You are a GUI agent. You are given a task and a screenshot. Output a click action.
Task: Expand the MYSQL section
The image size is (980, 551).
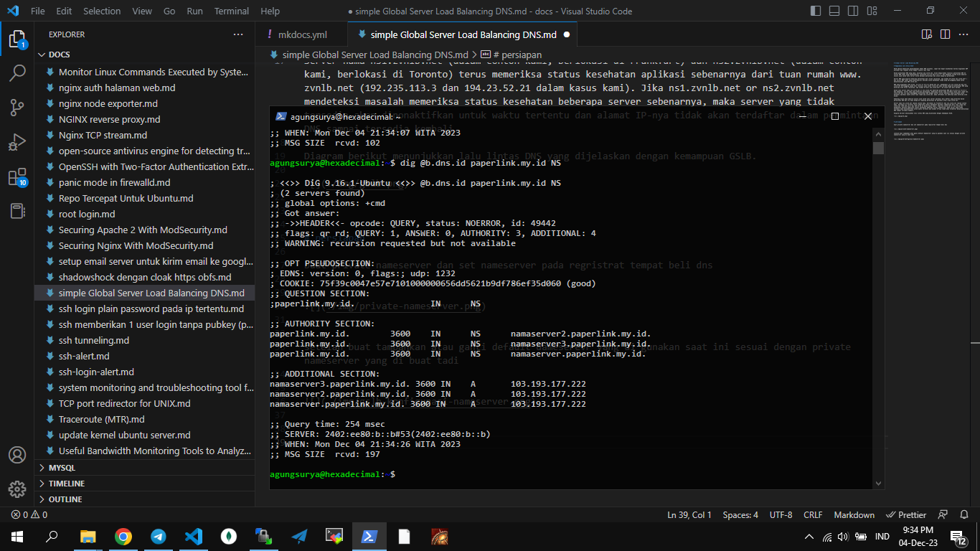pos(62,468)
